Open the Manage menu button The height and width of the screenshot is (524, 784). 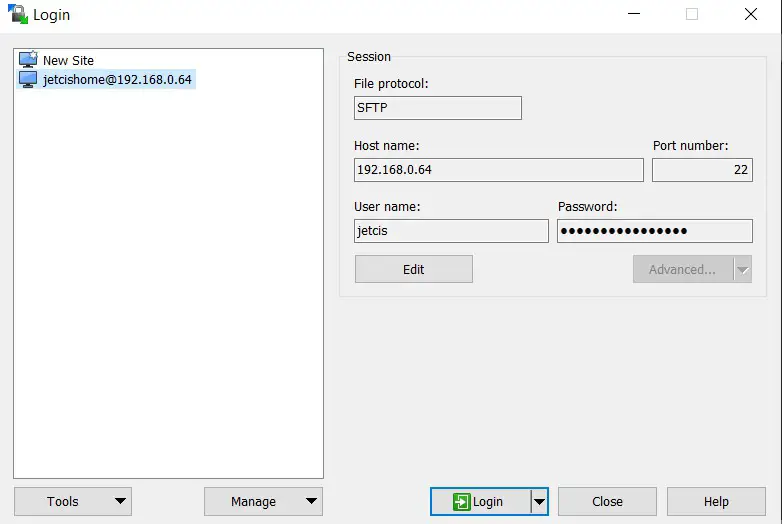click(x=263, y=502)
